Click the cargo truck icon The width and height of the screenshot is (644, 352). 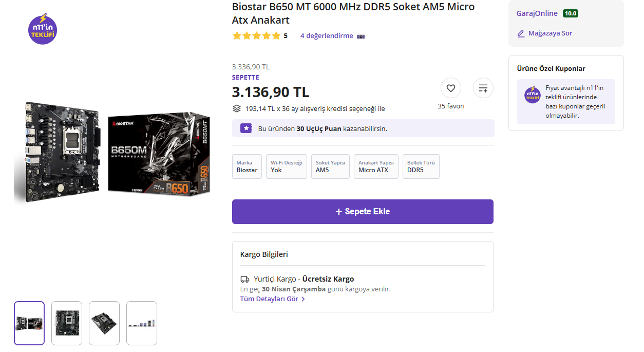click(245, 280)
